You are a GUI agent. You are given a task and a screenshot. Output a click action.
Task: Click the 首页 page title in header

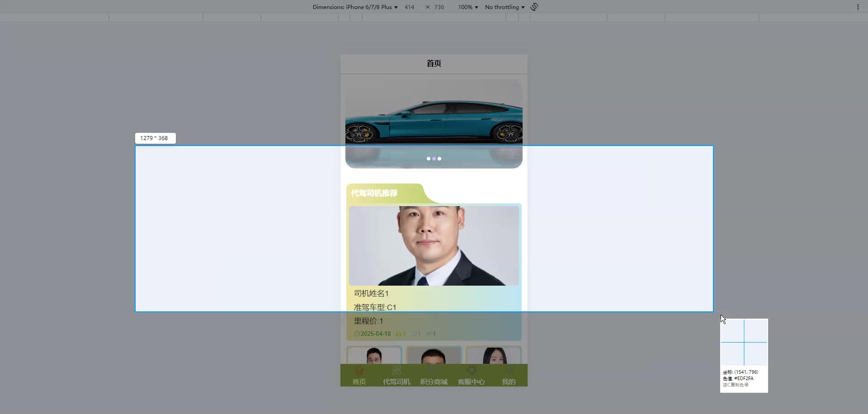(434, 63)
